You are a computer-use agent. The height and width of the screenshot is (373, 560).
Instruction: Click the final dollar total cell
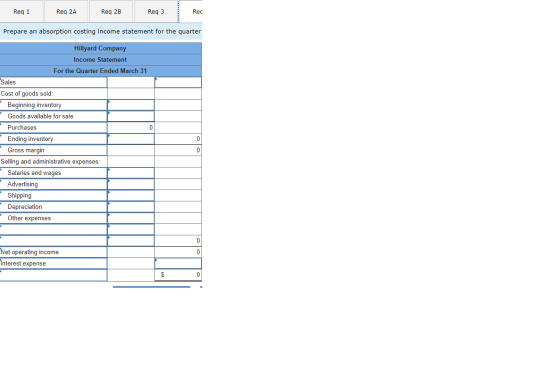point(178,275)
